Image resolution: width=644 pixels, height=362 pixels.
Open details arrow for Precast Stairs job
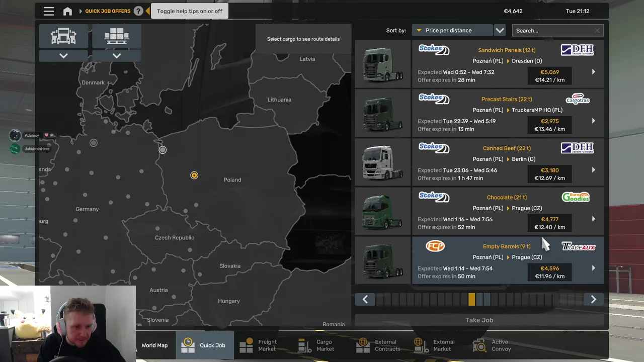pyautogui.click(x=593, y=121)
